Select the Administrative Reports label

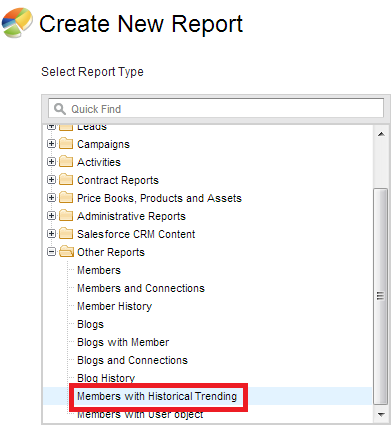click(x=131, y=216)
